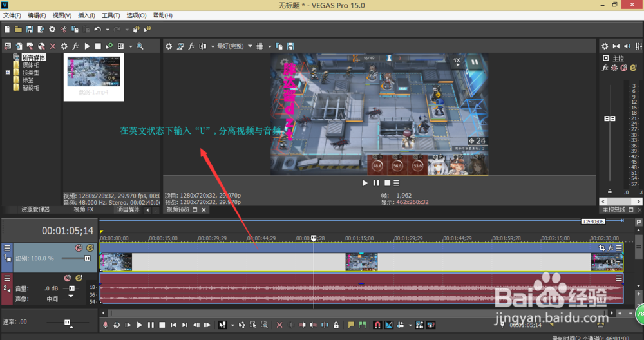This screenshot has width=644, height=340.
Task: Solo video track 1
Action: (90, 248)
